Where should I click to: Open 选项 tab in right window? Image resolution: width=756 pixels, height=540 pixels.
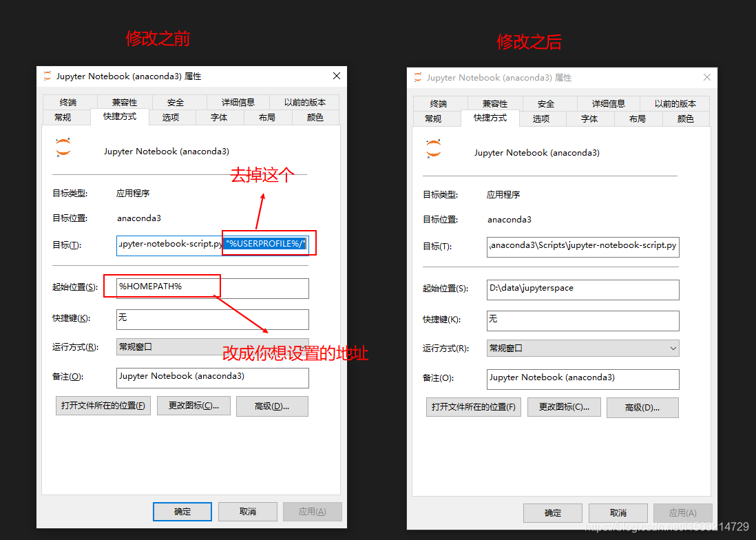[543, 118]
